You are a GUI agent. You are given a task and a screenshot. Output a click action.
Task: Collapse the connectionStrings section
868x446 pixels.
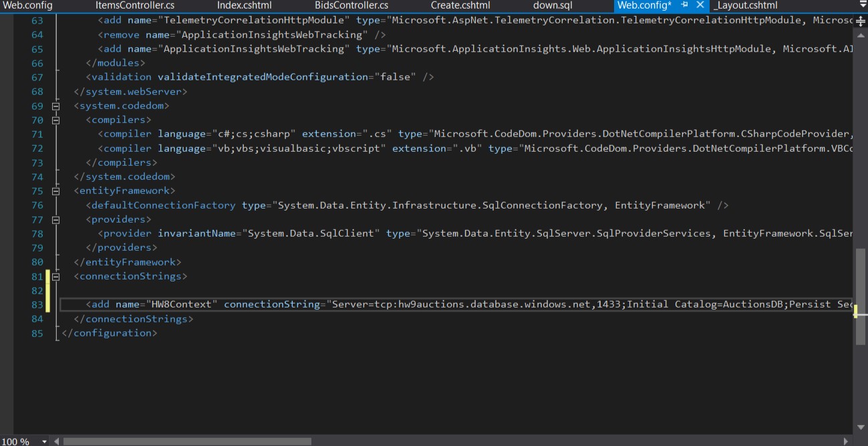click(x=56, y=276)
